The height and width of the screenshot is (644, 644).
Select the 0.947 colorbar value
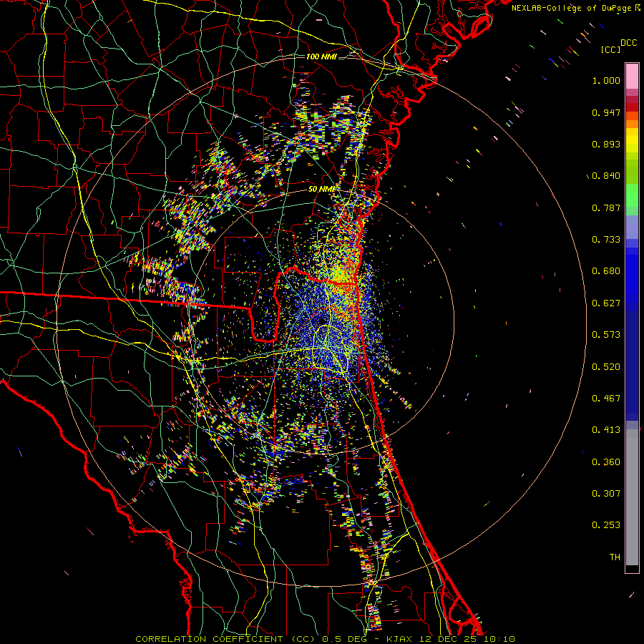coord(606,112)
